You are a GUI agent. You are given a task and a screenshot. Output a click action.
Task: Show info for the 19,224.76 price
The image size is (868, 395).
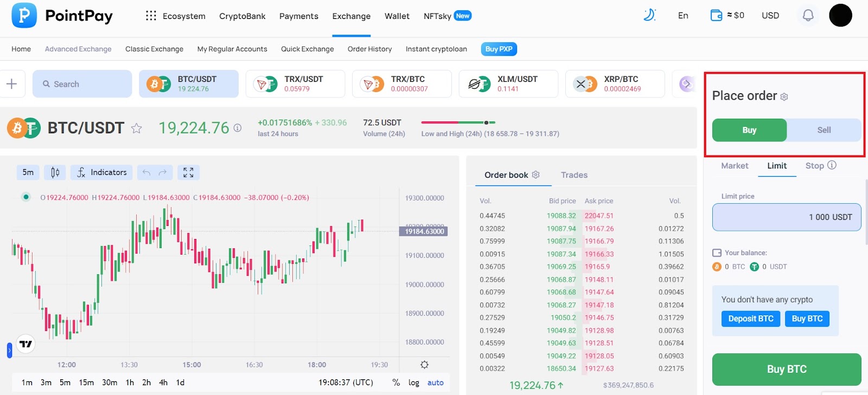238,128
